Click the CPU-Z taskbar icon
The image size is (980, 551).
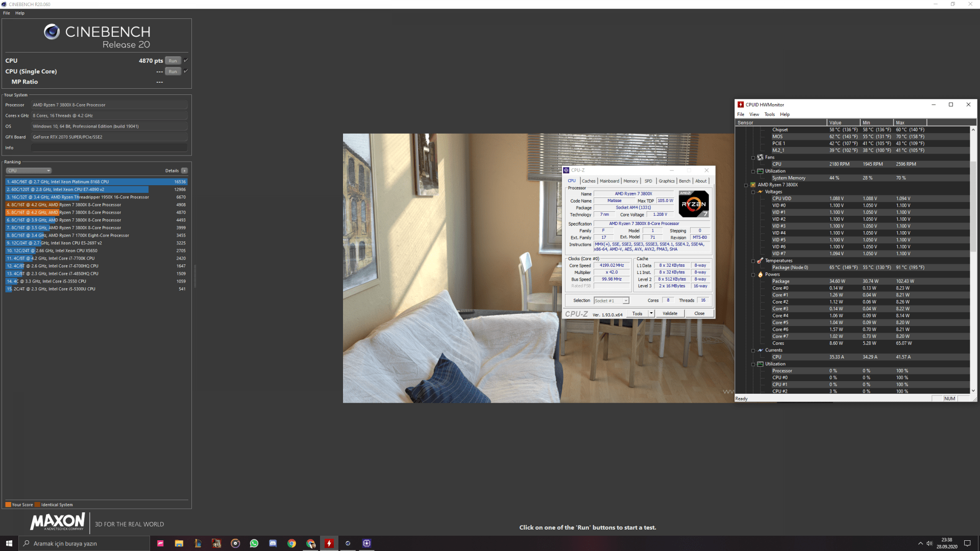pos(366,543)
